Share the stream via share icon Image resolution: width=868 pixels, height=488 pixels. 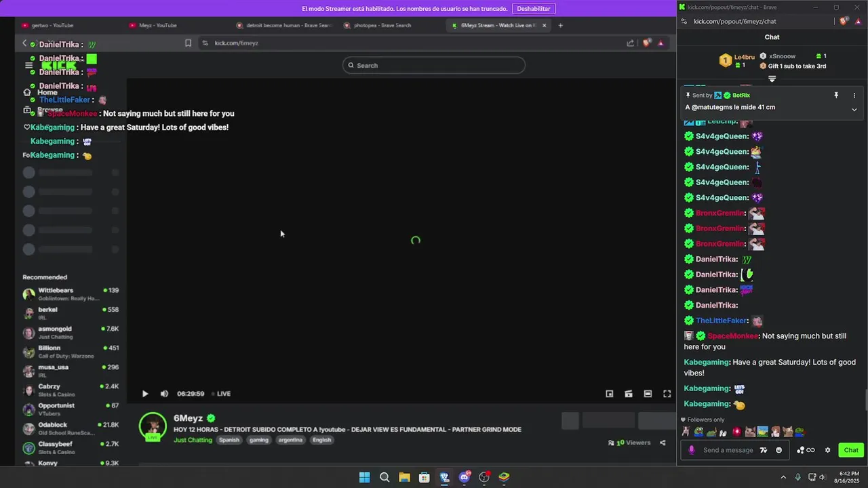click(663, 443)
